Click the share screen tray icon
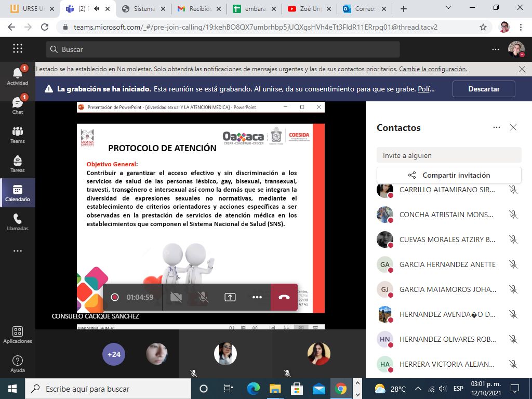 pos(230,297)
